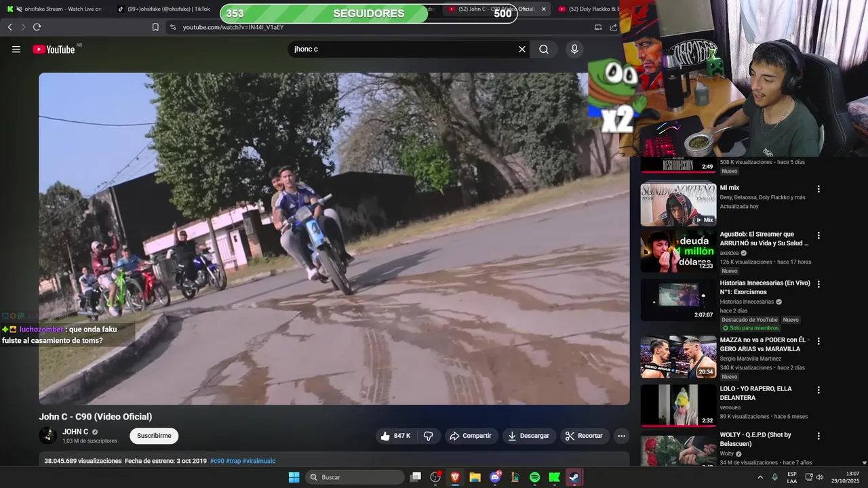868x488 pixels.
Task: Close the John C - C90 browser tab
Action: click(x=543, y=9)
